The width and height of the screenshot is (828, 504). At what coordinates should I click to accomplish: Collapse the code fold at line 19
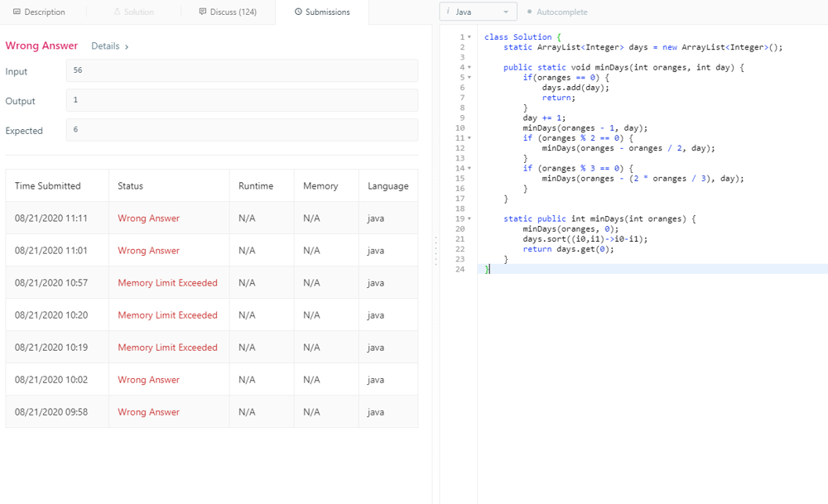pyautogui.click(x=469, y=218)
